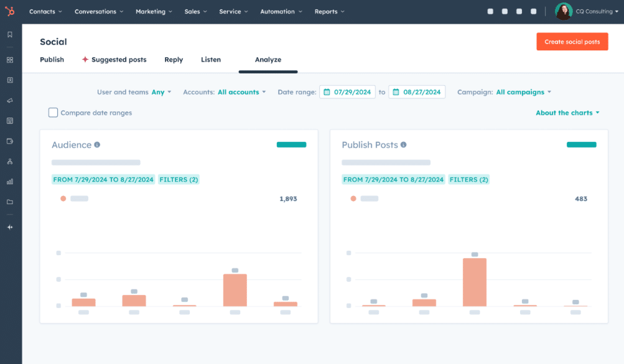This screenshot has height=364, width=624.
Task: Click the tallest bar in Publish Posts chart
Action: click(475, 282)
